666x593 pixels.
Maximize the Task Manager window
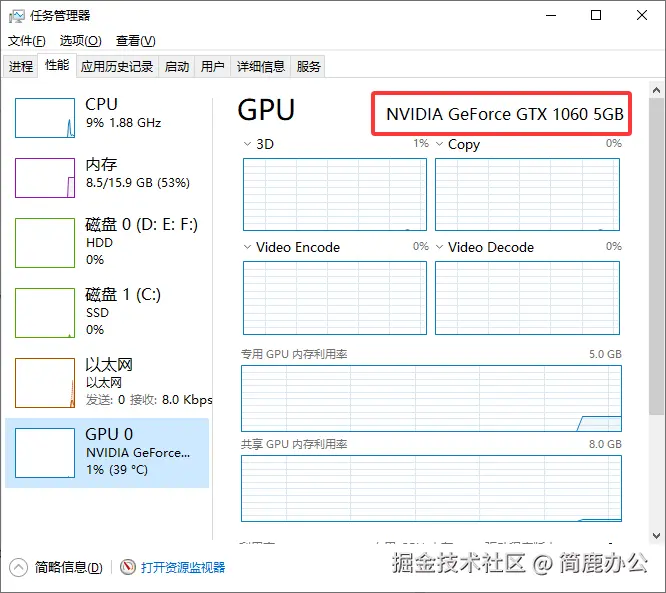click(596, 15)
